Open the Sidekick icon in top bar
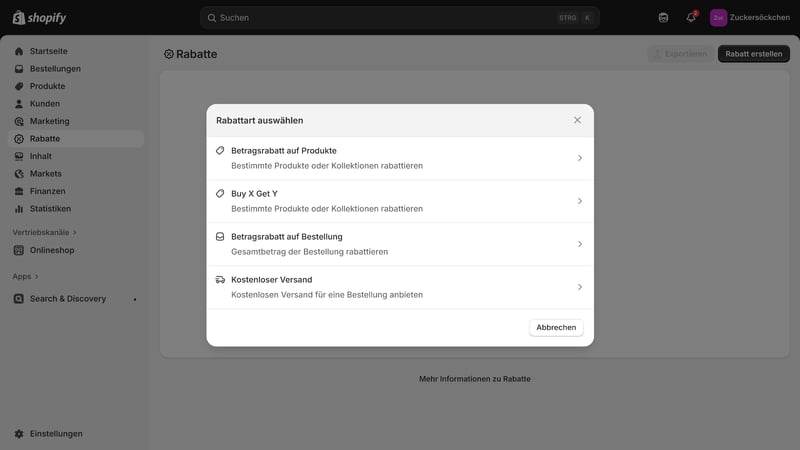 pos(663,17)
